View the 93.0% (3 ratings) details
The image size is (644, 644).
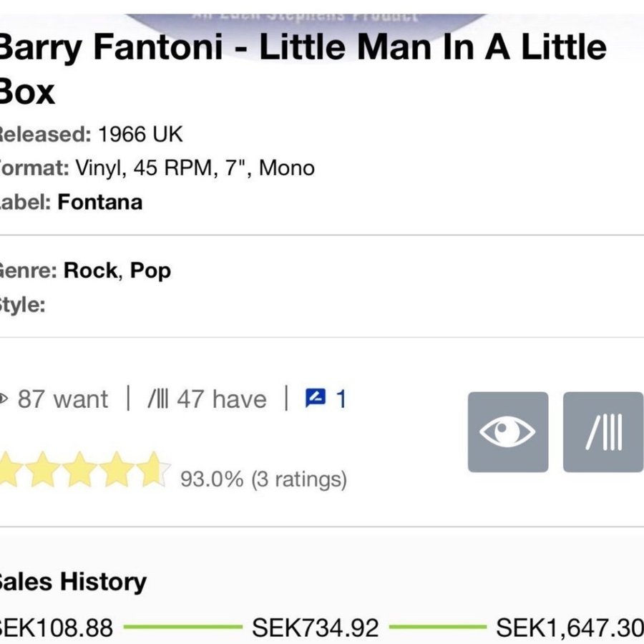[x=263, y=479]
